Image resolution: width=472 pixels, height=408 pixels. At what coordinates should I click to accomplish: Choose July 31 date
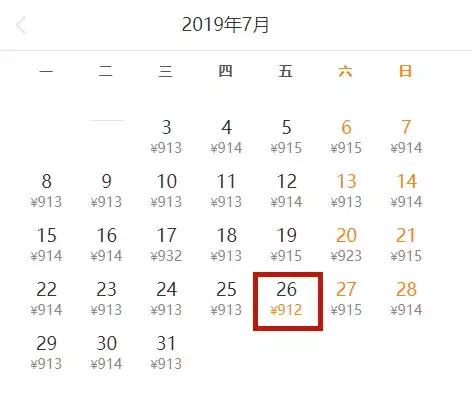pyautogui.click(x=166, y=353)
